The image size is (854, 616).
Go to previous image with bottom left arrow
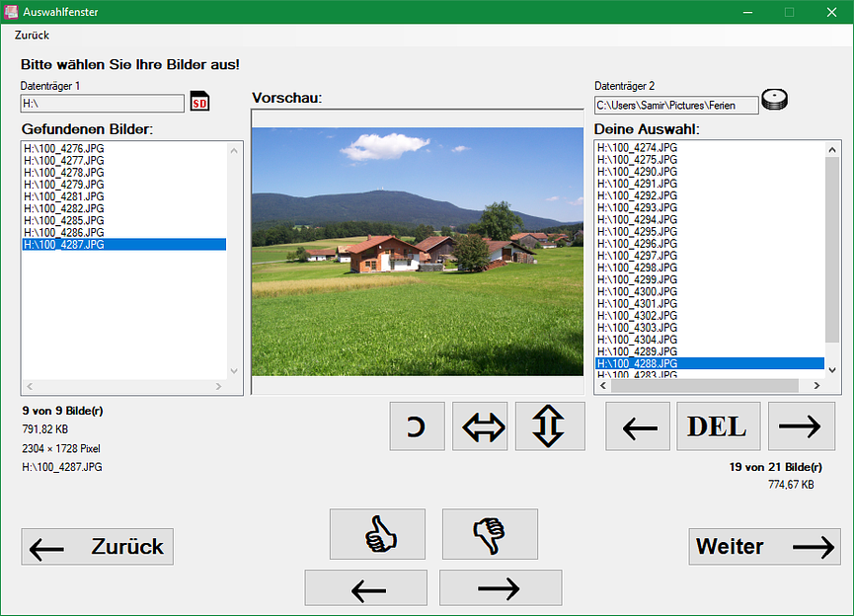click(366, 587)
